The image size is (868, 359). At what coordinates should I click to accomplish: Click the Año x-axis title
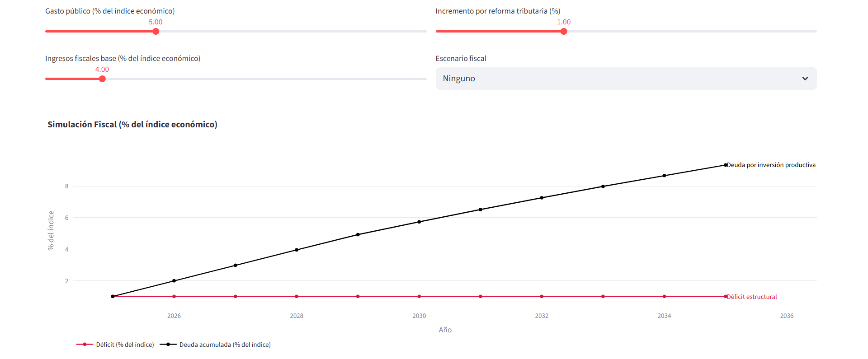point(445,330)
